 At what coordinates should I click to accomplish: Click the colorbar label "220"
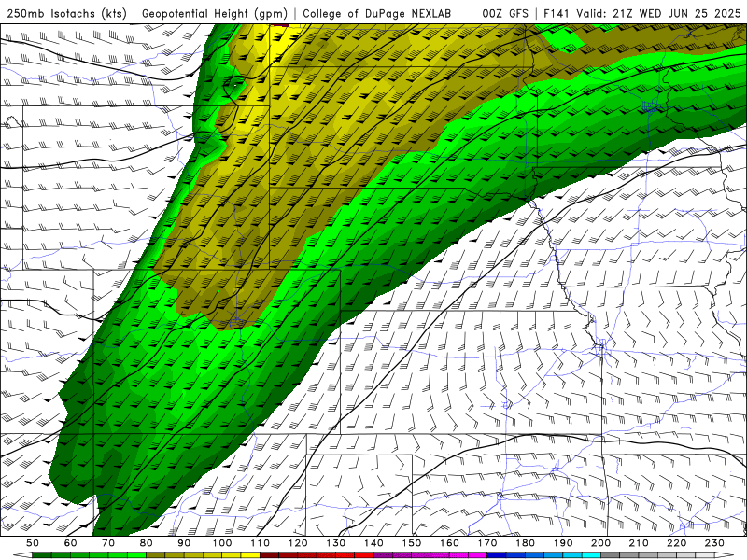(x=676, y=543)
